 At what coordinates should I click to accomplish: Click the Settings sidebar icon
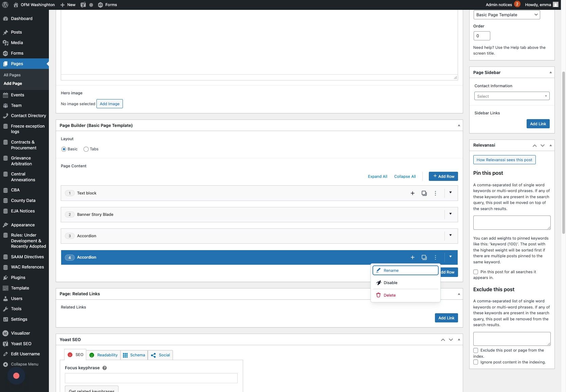tap(5, 319)
